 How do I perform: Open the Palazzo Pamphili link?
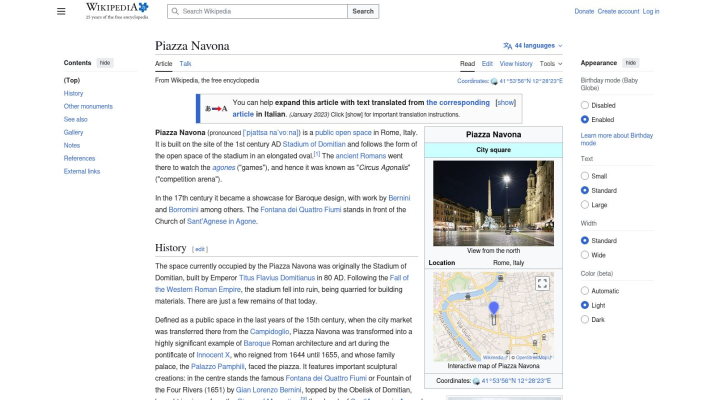point(218,366)
